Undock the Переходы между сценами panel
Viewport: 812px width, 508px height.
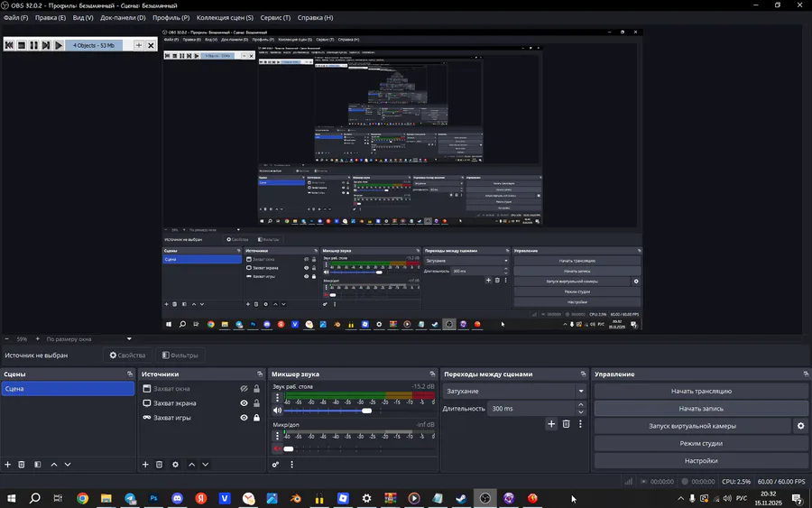pos(583,374)
